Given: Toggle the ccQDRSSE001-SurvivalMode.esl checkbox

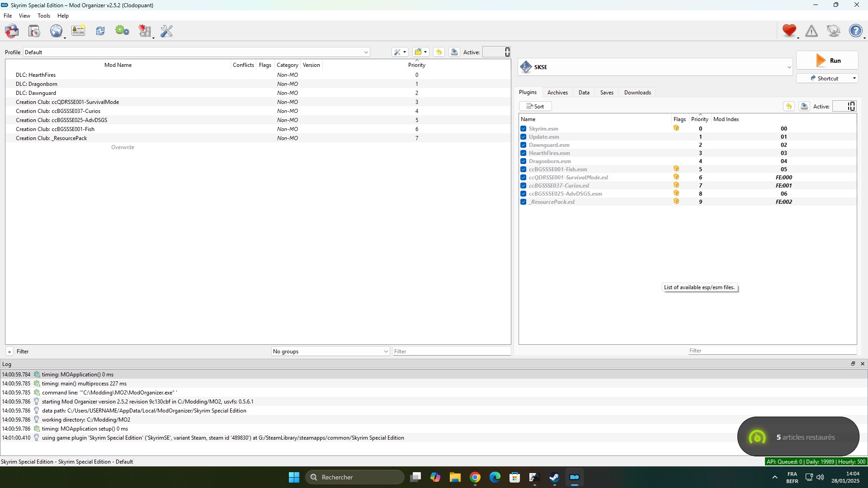Looking at the screenshot, I should point(524,178).
